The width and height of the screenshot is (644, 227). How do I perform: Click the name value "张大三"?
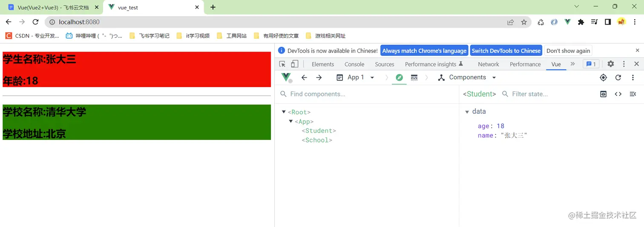coord(514,135)
